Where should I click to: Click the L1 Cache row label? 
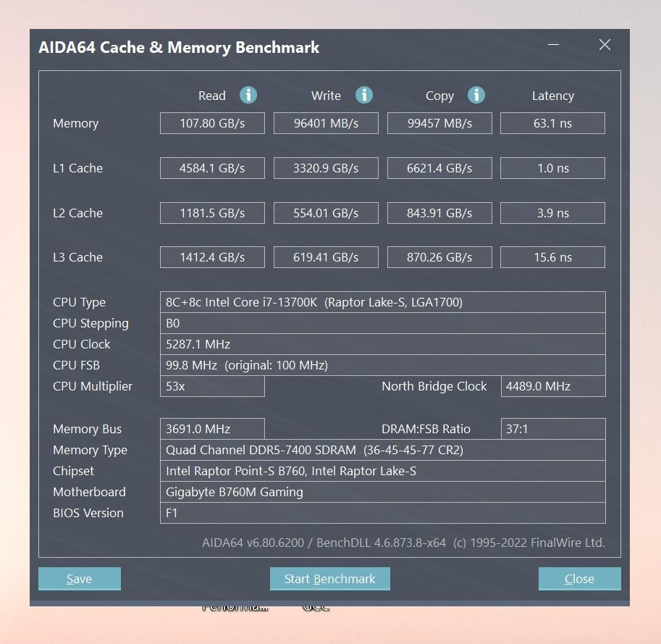[x=77, y=168]
